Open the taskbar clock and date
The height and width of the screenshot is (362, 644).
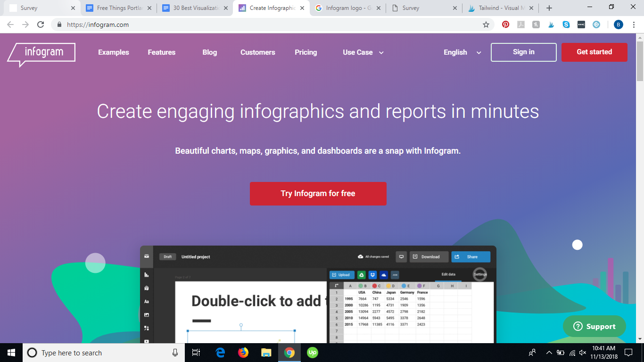click(603, 353)
